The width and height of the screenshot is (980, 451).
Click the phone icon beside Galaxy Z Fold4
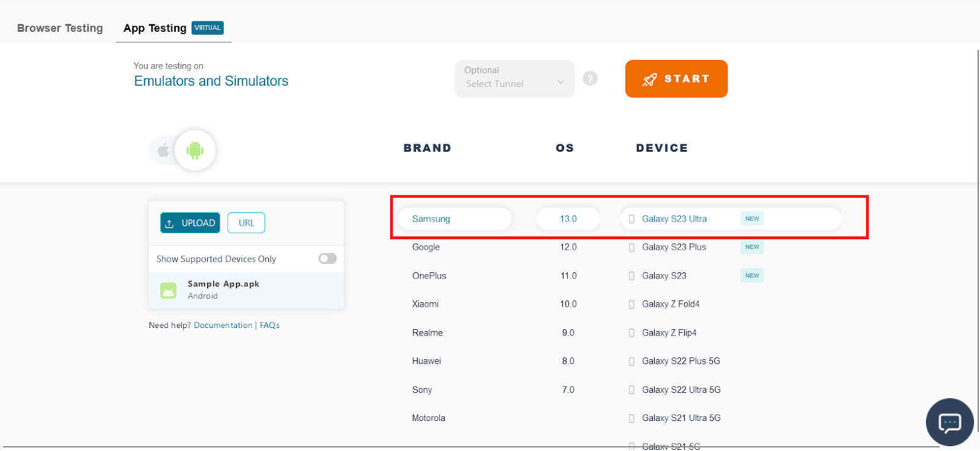point(631,305)
